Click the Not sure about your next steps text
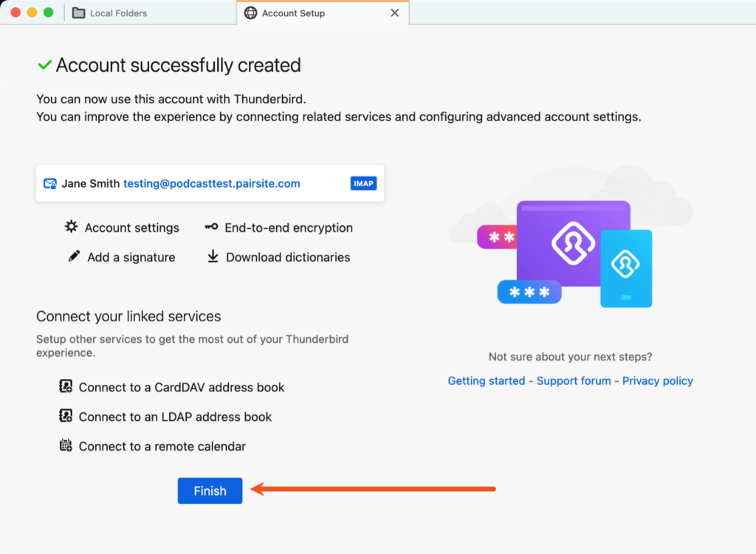The width and height of the screenshot is (756, 554). [x=570, y=357]
